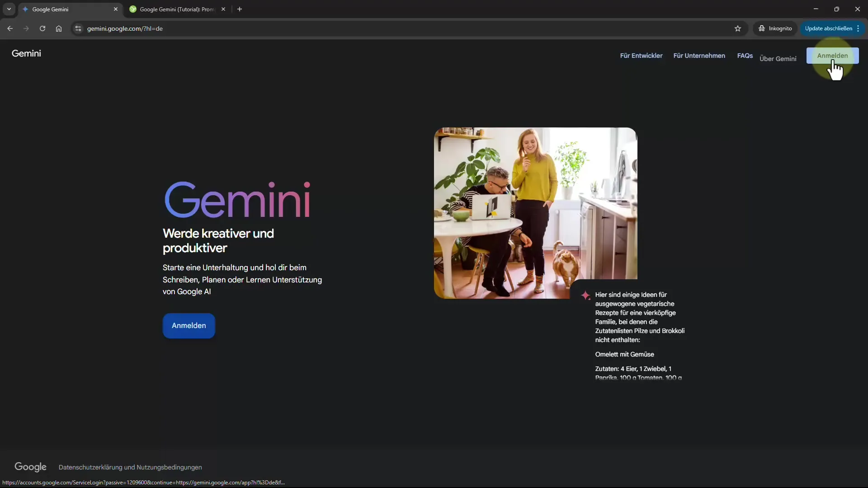Click Update abschließen button
This screenshot has height=488, width=868.
click(828, 28)
